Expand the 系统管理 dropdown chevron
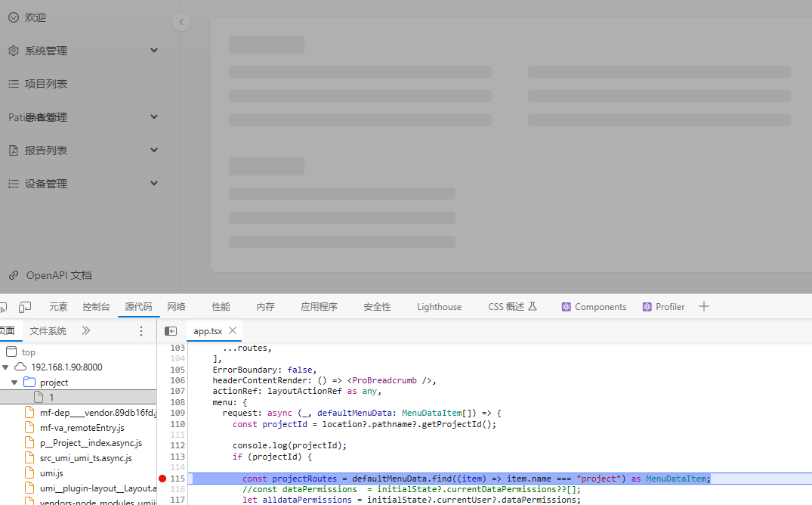The height and width of the screenshot is (505, 812). tap(153, 50)
